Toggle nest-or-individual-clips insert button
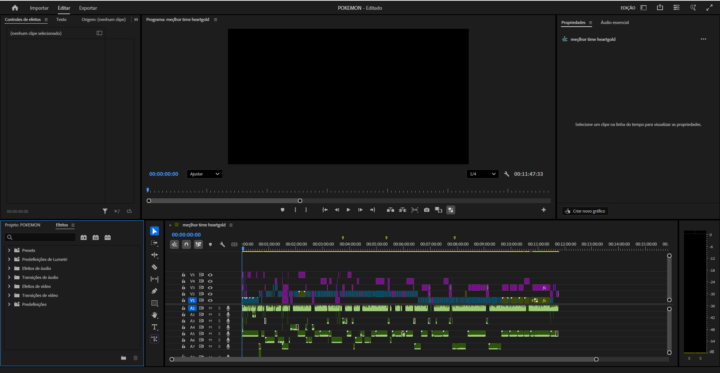The image size is (720, 373). [174, 244]
